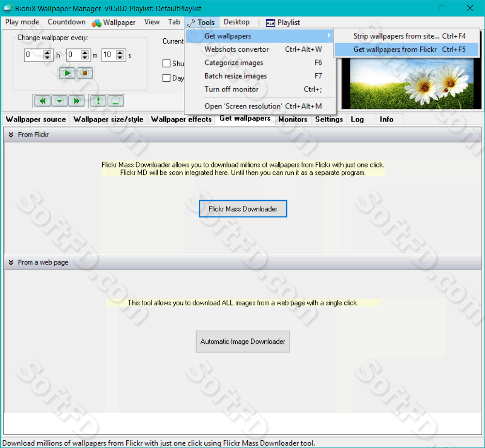Open the Desktop menu

coord(237,22)
